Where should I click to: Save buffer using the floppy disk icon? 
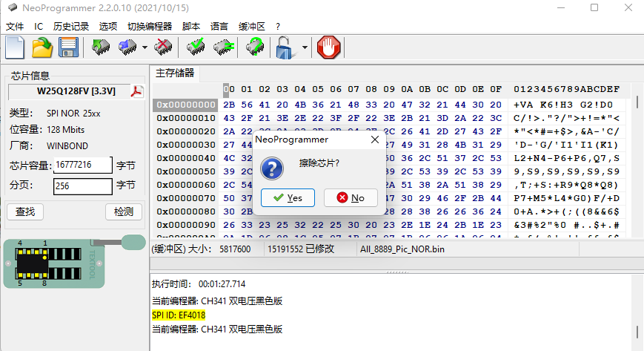point(69,48)
